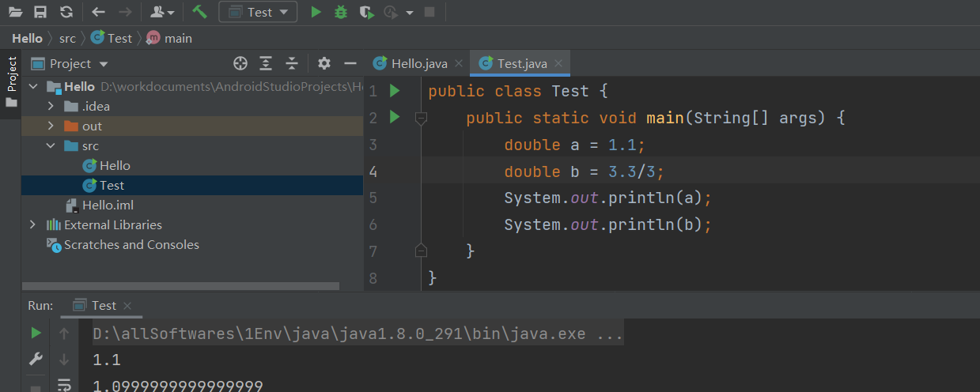Open the Test run configuration dropdown
Image resolution: width=980 pixels, height=392 pixels.
click(x=258, y=12)
